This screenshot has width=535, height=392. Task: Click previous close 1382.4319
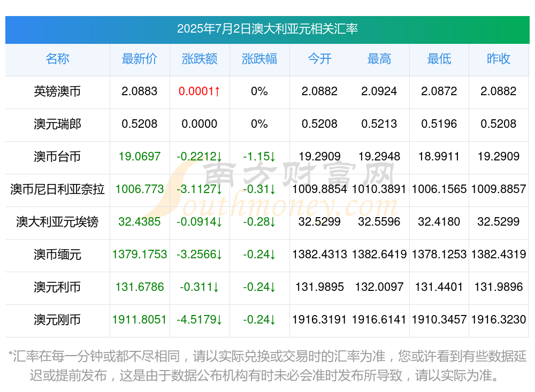tap(499, 254)
